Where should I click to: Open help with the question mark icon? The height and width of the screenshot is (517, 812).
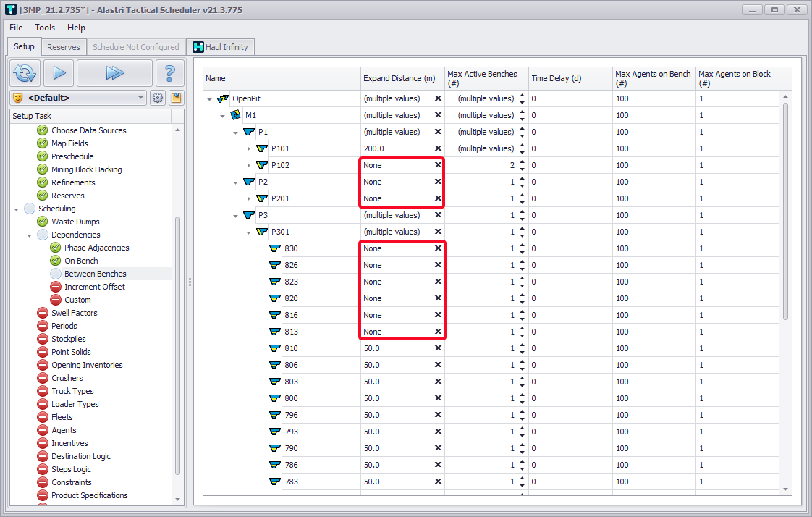(169, 73)
